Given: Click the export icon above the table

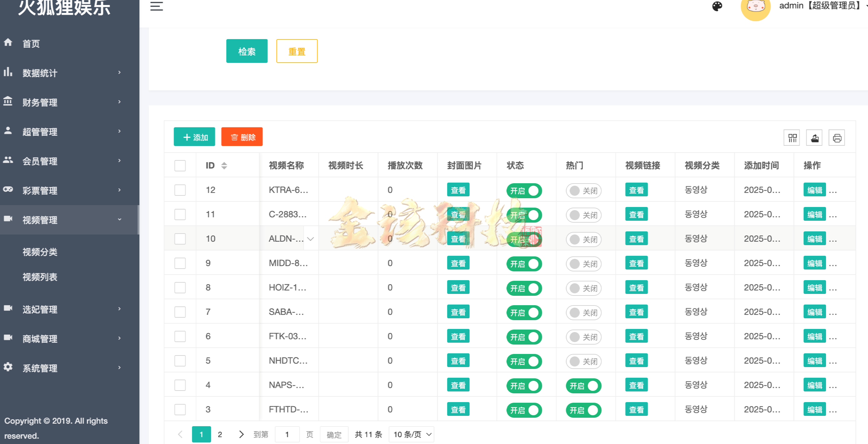Looking at the screenshot, I should (x=814, y=138).
